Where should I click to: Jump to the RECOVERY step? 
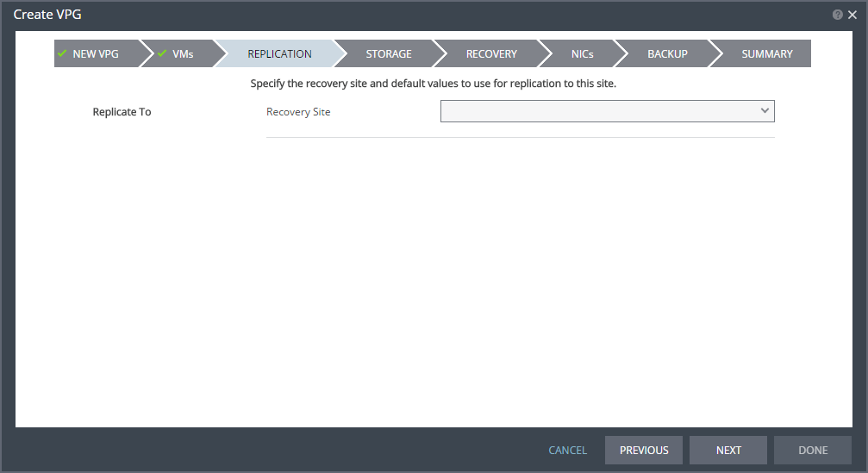(491, 53)
